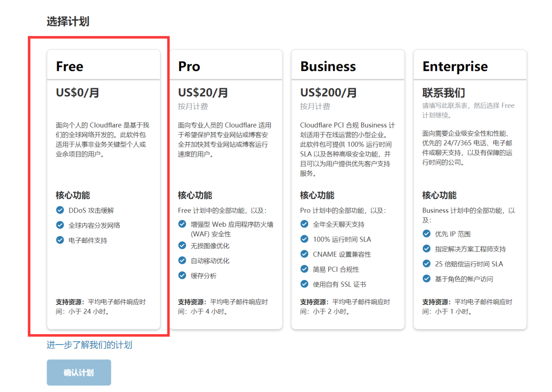
Task: Select the Pro plan card heading
Action: coord(189,66)
